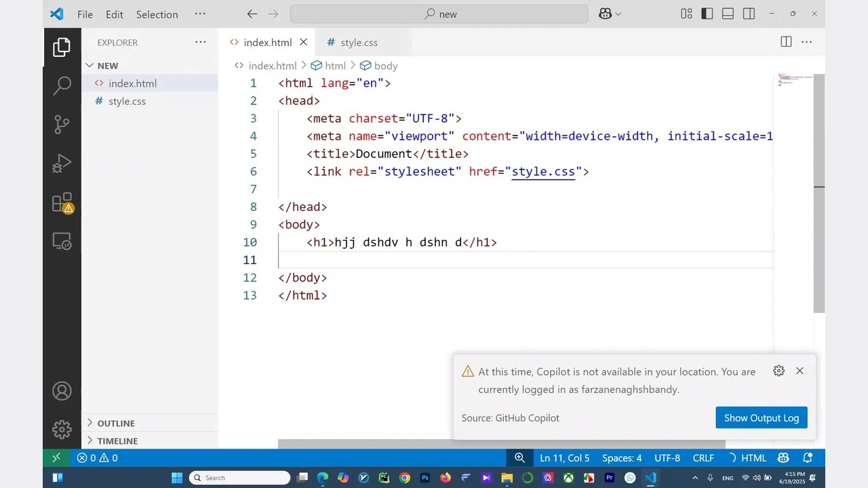Click the command center search box
The height and width of the screenshot is (488, 868).
(439, 14)
